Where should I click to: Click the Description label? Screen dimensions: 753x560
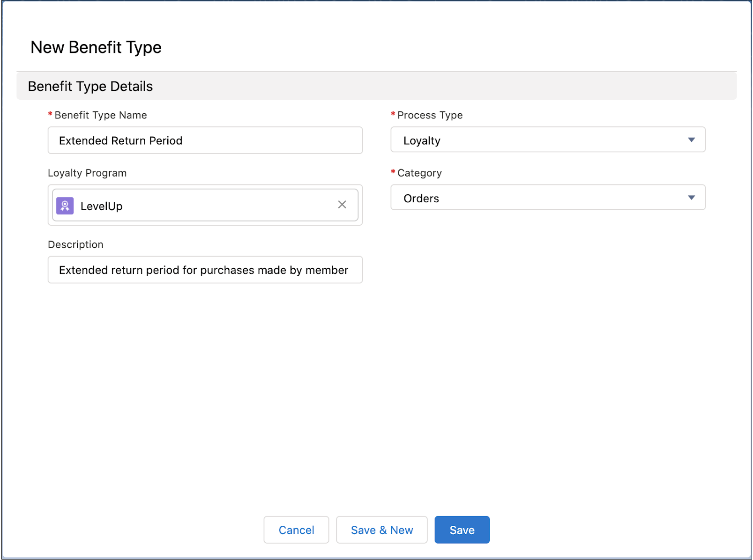[75, 244]
